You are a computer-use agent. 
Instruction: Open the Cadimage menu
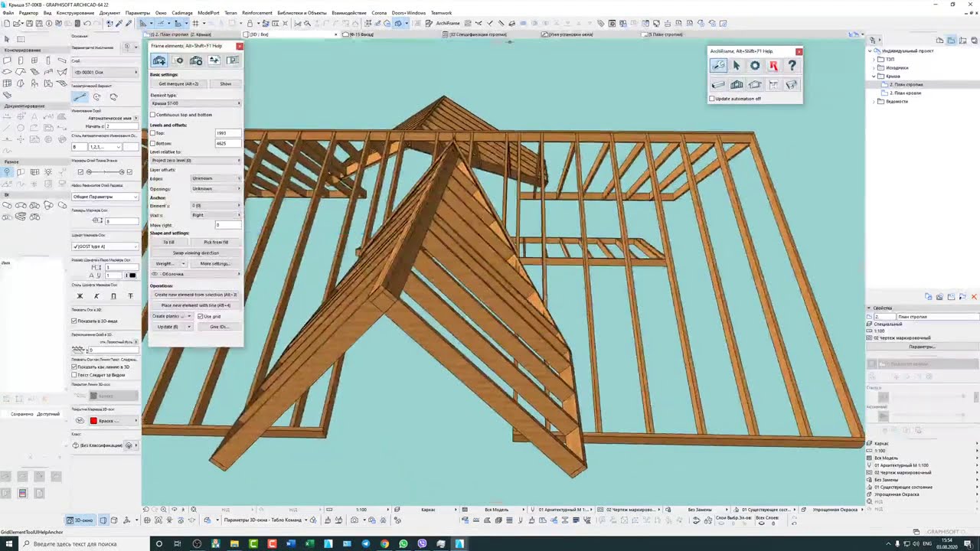[x=182, y=13]
